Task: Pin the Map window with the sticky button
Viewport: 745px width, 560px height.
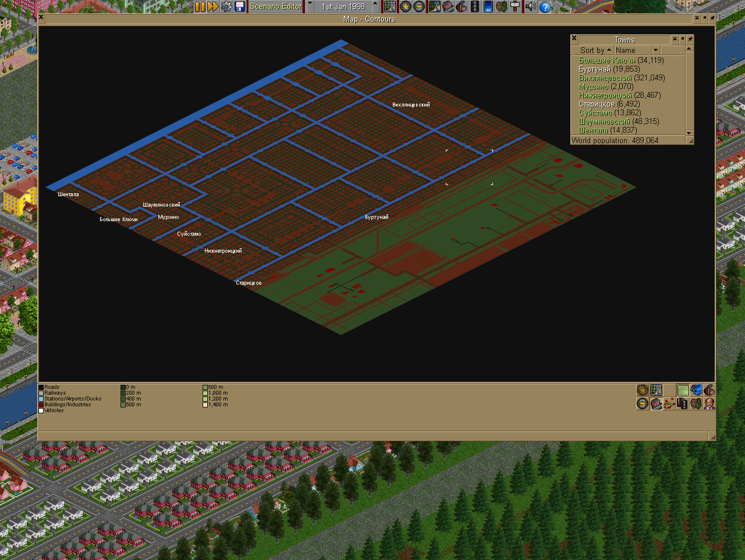Action: pyautogui.click(x=712, y=19)
